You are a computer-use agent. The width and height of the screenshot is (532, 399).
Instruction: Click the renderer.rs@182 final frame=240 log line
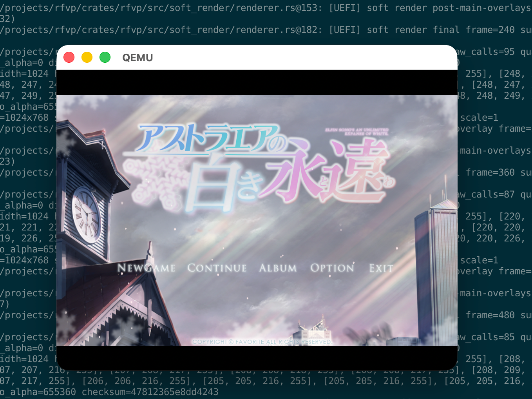[266, 30]
